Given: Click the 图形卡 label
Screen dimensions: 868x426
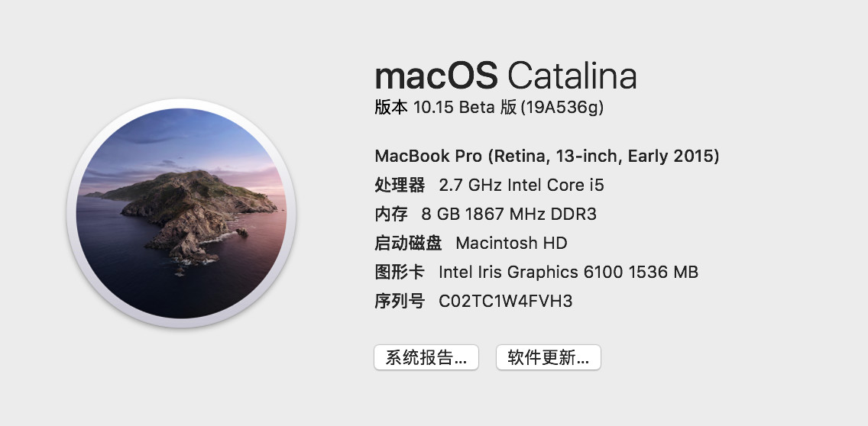Looking at the screenshot, I should point(400,273).
